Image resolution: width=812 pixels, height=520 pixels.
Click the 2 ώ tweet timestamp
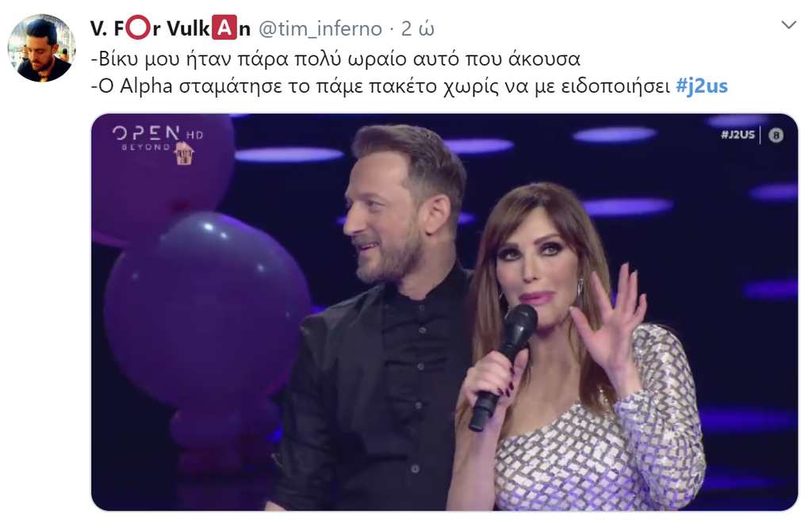point(417,29)
